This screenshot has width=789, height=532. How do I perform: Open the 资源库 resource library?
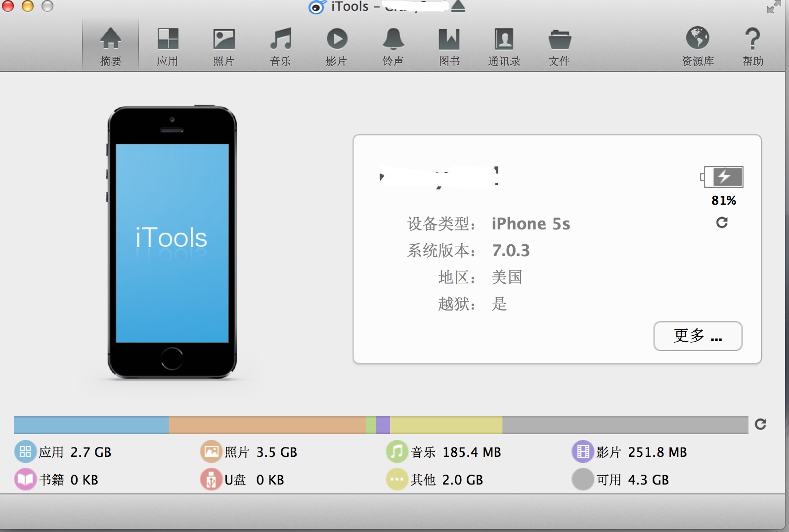698,46
